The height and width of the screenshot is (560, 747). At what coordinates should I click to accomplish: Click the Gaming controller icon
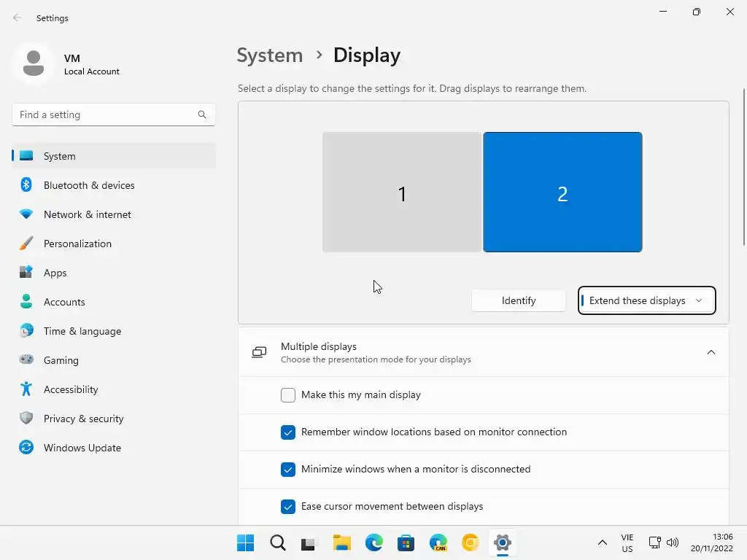(x=26, y=359)
